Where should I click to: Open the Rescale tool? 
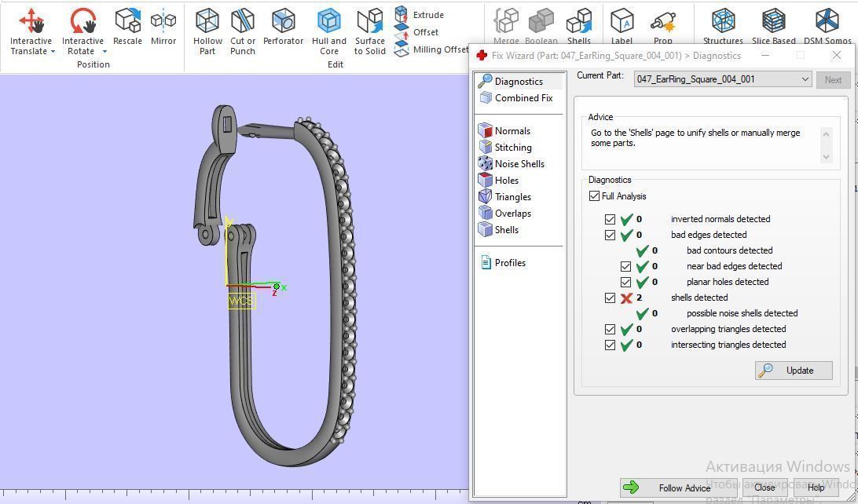[127, 26]
